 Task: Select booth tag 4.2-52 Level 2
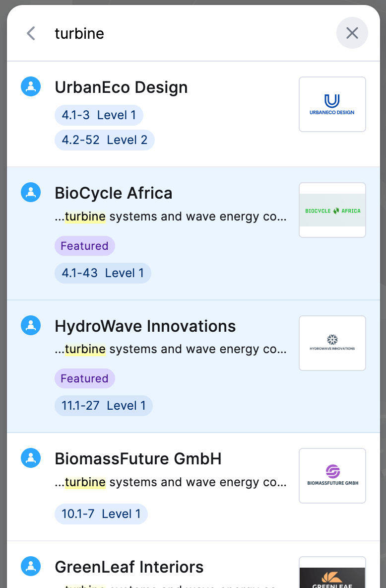pos(105,140)
